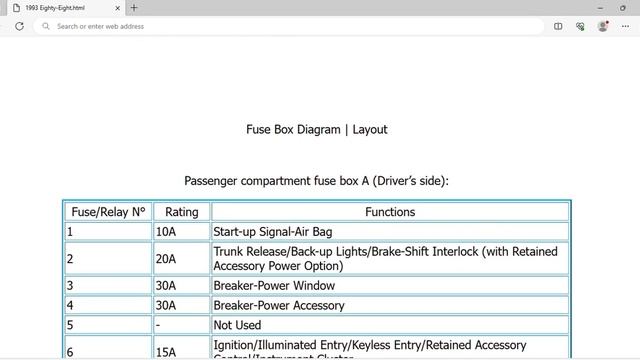640x360 pixels.
Task: Select the 30A rating for Breaker-Power Window
Action: tap(182, 285)
